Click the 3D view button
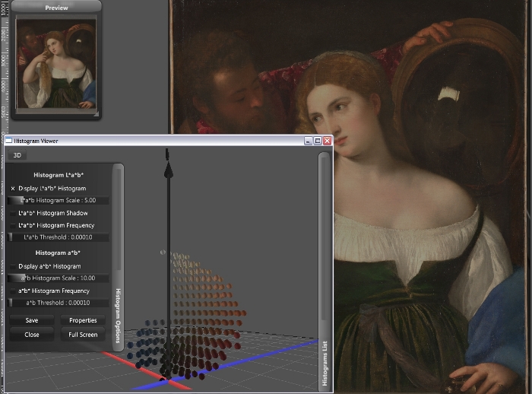 [17, 155]
